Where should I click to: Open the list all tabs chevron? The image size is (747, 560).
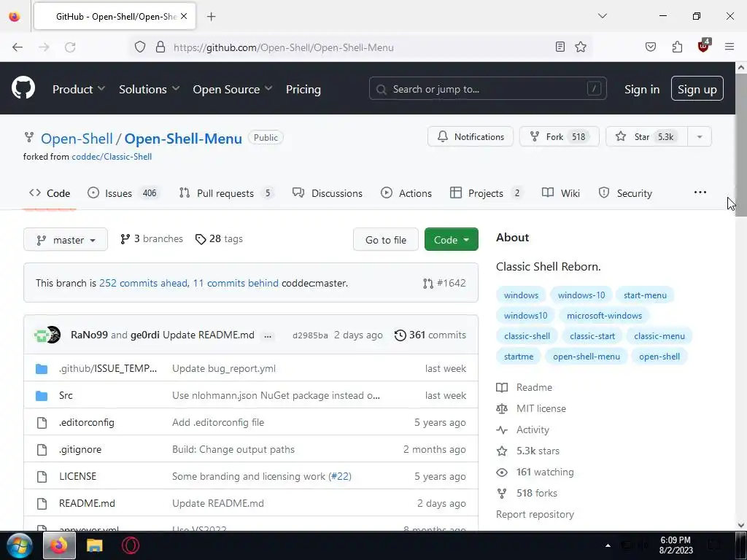pyautogui.click(x=603, y=16)
